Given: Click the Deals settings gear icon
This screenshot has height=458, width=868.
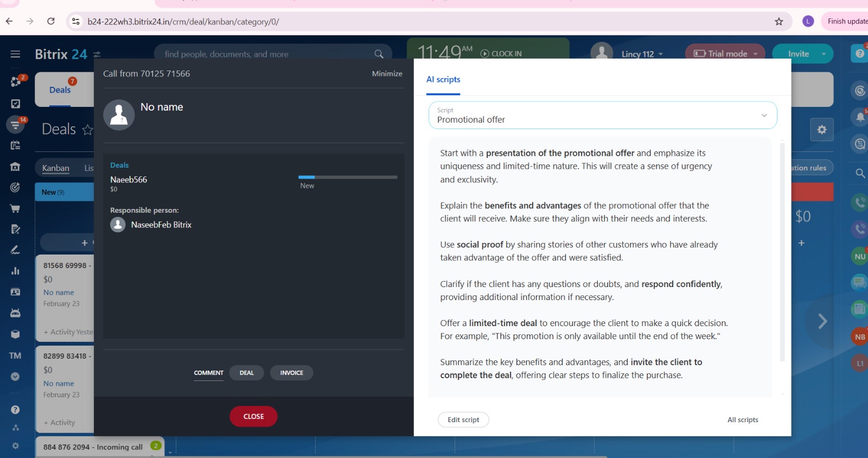Looking at the screenshot, I should click(822, 130).
